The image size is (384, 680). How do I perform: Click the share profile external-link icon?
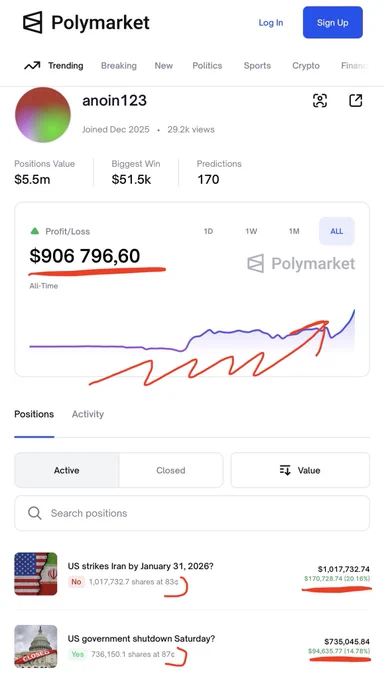(355, 101)
